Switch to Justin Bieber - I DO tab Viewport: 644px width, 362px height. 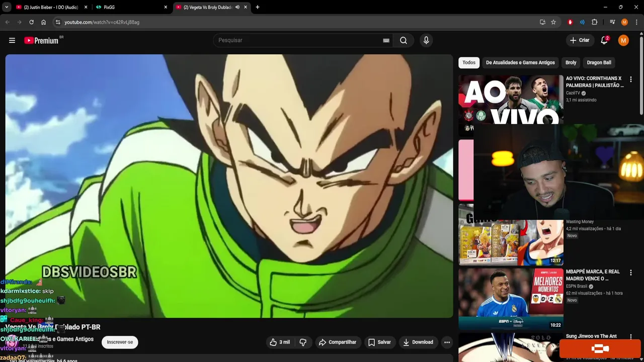(51, 7)
